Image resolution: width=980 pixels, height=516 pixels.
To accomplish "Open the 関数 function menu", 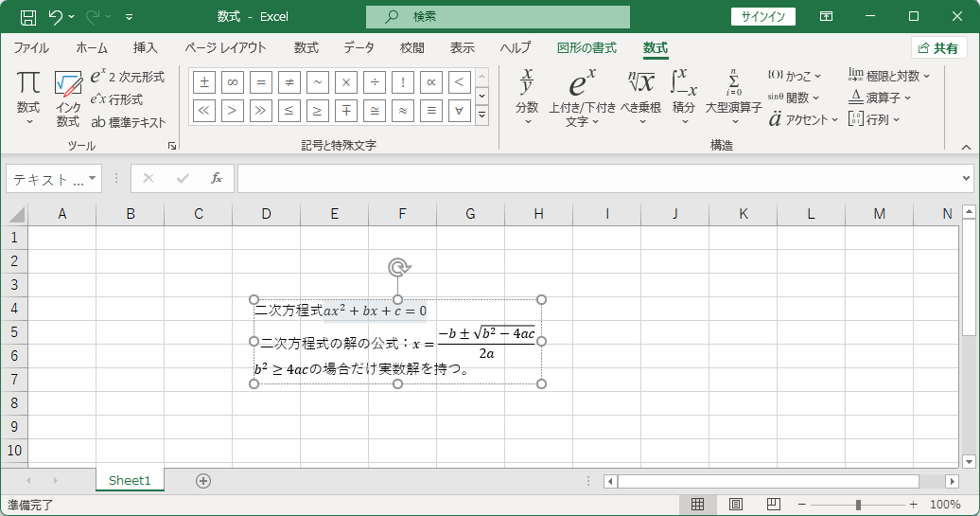I will click(x=794, y=98).
